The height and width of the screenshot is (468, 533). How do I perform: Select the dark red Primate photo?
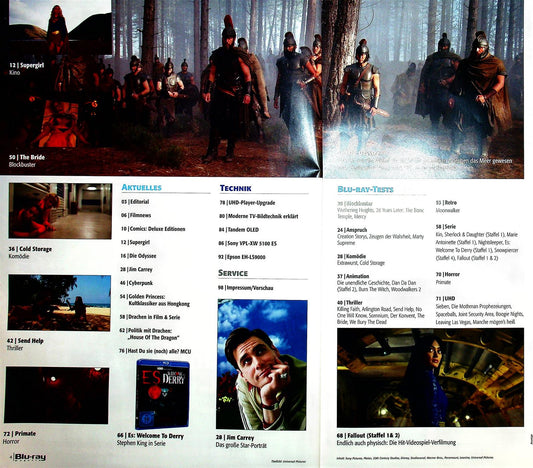pyautogui.click(x=57, y=396)
